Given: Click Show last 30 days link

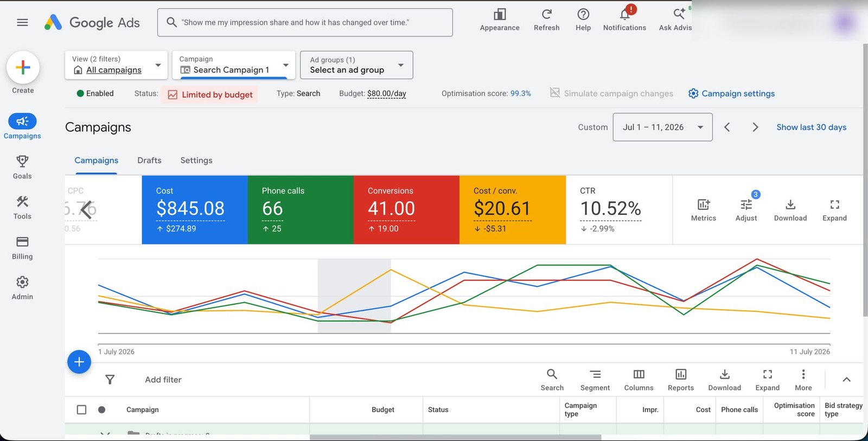Looking at the screenshot, I should (811, 127).
